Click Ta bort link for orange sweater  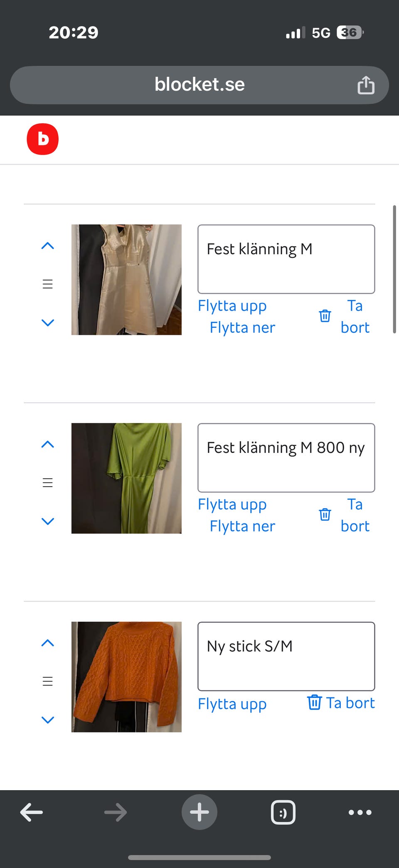pos(350,703)
